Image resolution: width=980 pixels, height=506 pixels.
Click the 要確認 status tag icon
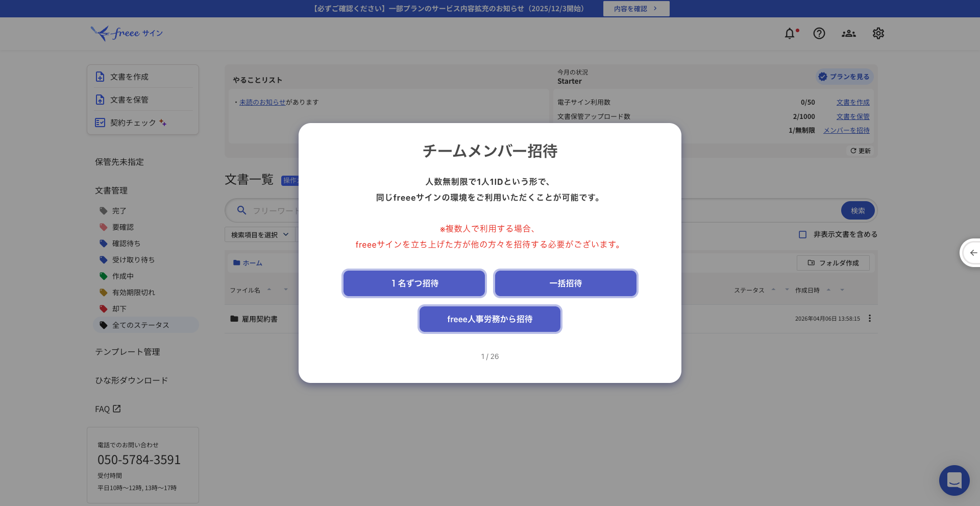click(x=104, y=227)
